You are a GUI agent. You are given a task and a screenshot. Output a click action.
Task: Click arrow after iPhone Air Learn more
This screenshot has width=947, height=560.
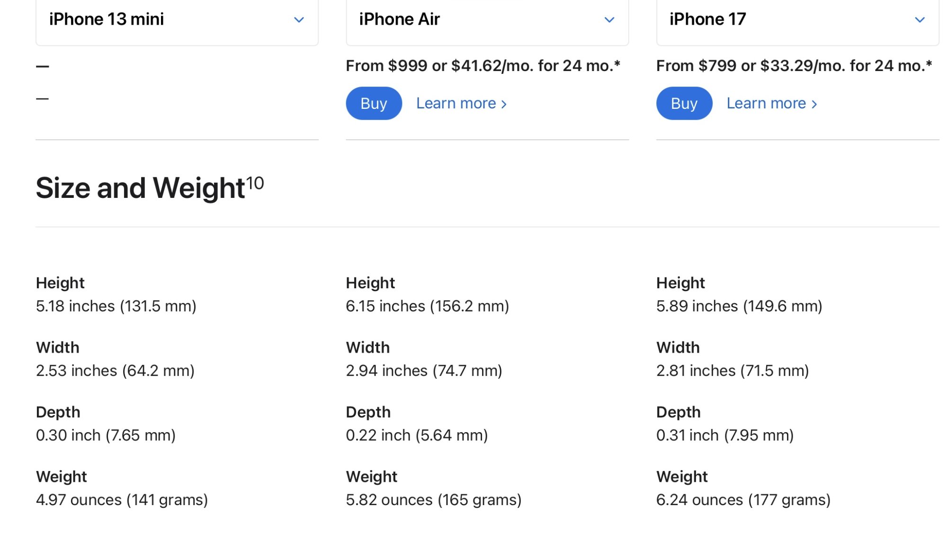tap(504, 104)
